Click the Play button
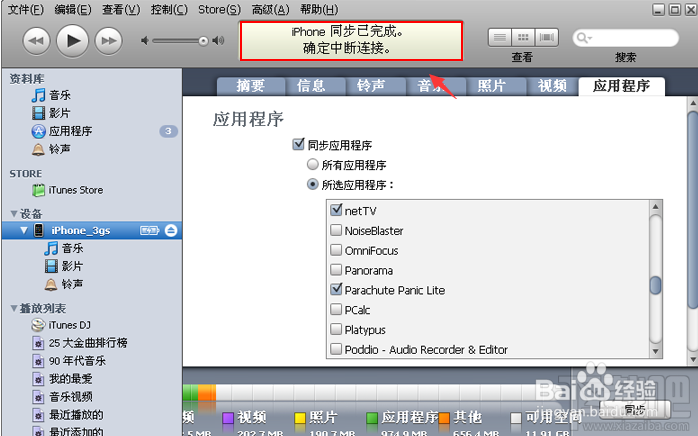 click(x=73, y=41)
